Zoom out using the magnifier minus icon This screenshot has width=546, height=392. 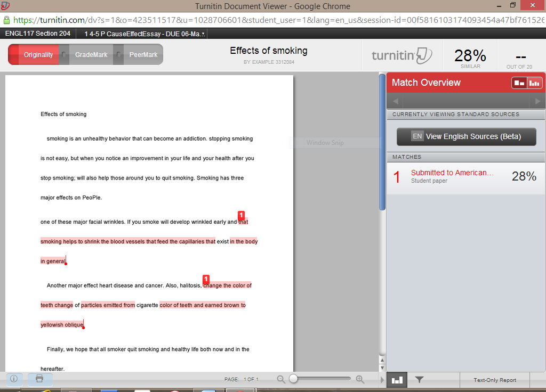tap(281, 379)
